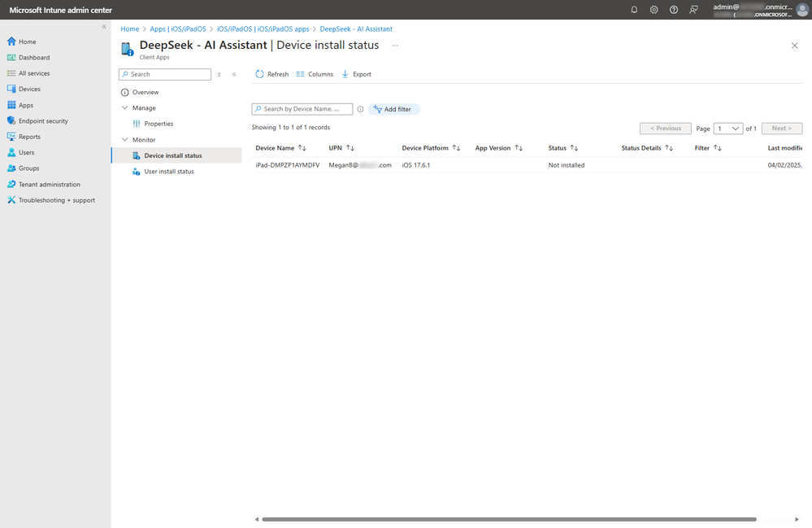This screenshot has width=812, height=528.
Task: Collapse the Manage section
Action: [125, 107]
